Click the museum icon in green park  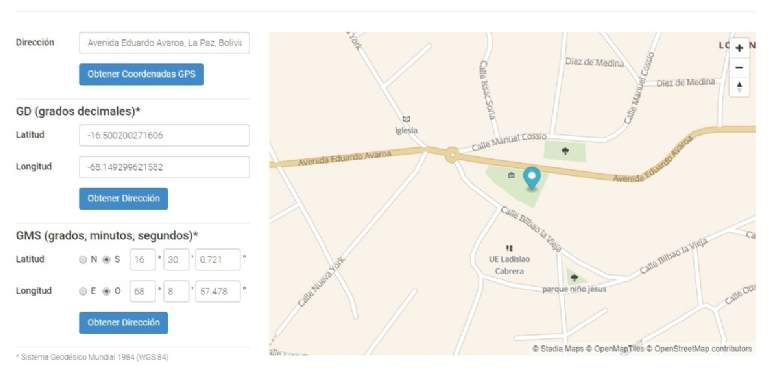(511, 175)
